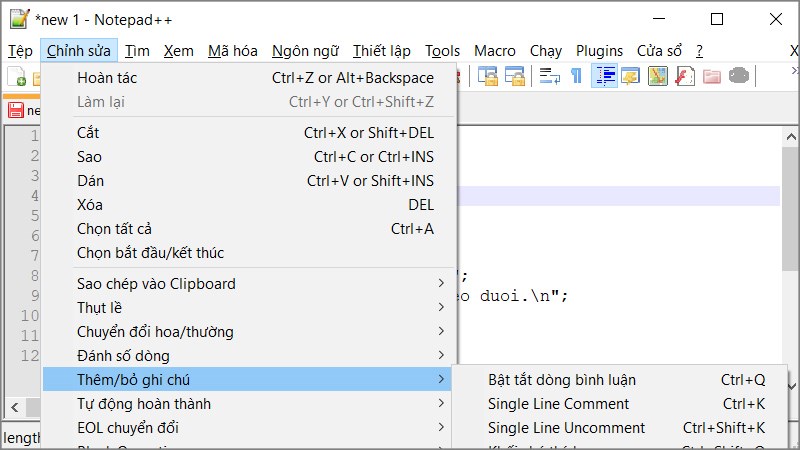Click the Synchronize horizontal scrolling icon

(x=515, y=76)
